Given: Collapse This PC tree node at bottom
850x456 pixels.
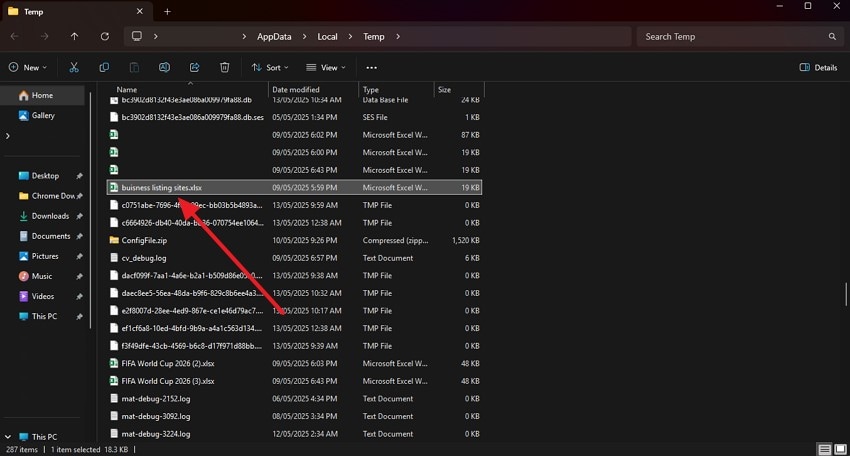Looking at the screenshot, I should point(8,436).
